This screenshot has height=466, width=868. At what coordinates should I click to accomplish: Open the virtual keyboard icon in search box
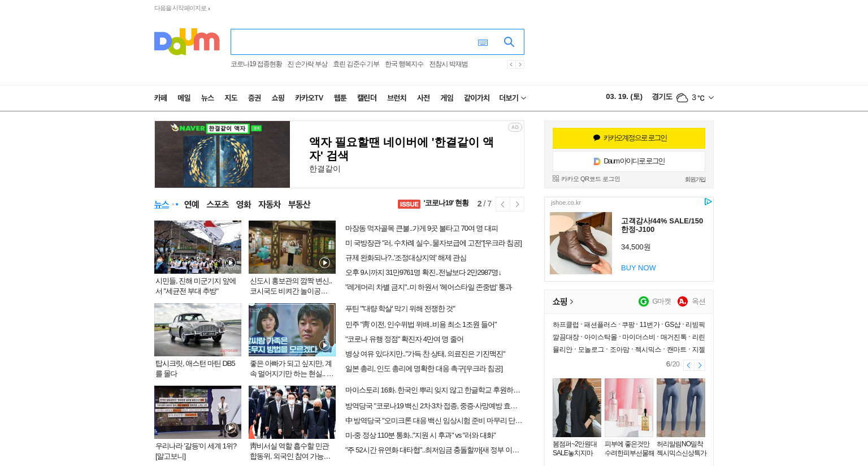tap(483, 42)
